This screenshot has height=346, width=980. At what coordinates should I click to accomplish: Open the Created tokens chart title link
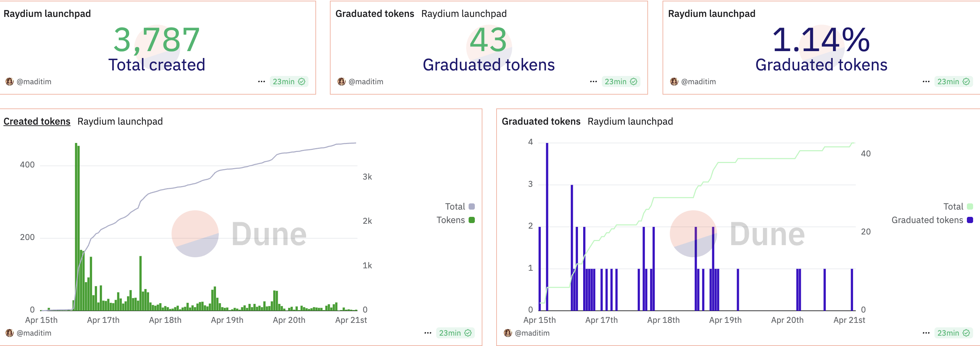[x=37, y=122]
